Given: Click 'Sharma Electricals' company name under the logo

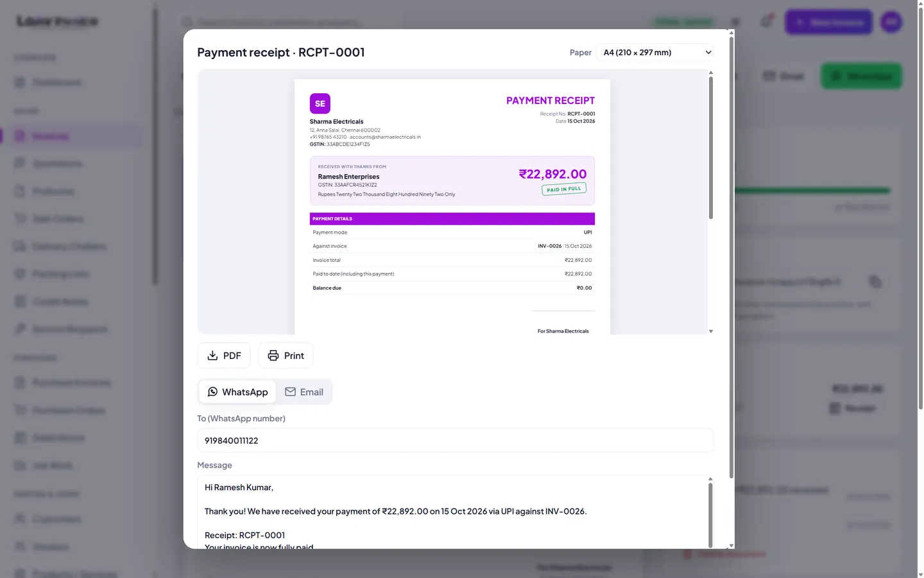Looking at the screenshot, I should (336, 121).
